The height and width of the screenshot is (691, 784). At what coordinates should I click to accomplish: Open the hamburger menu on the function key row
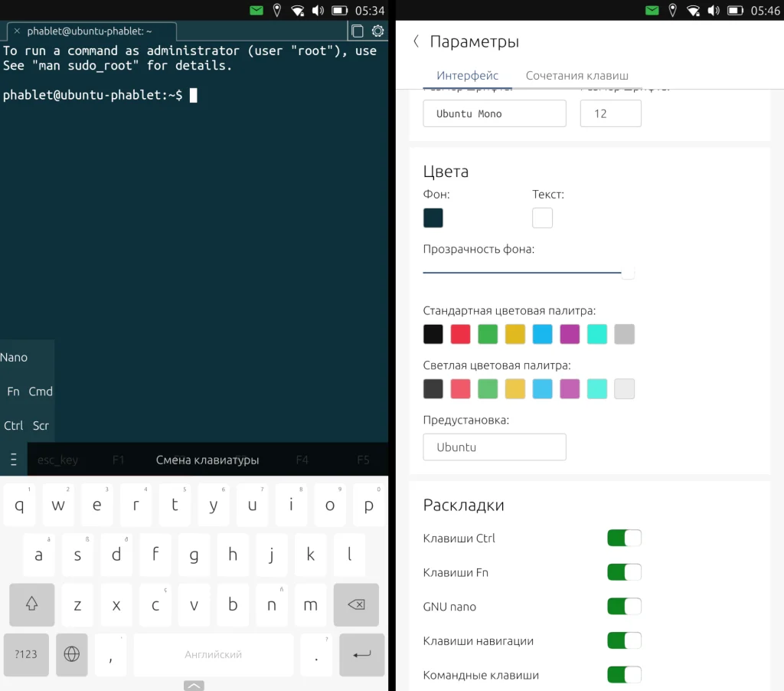[x=12, y=460]
